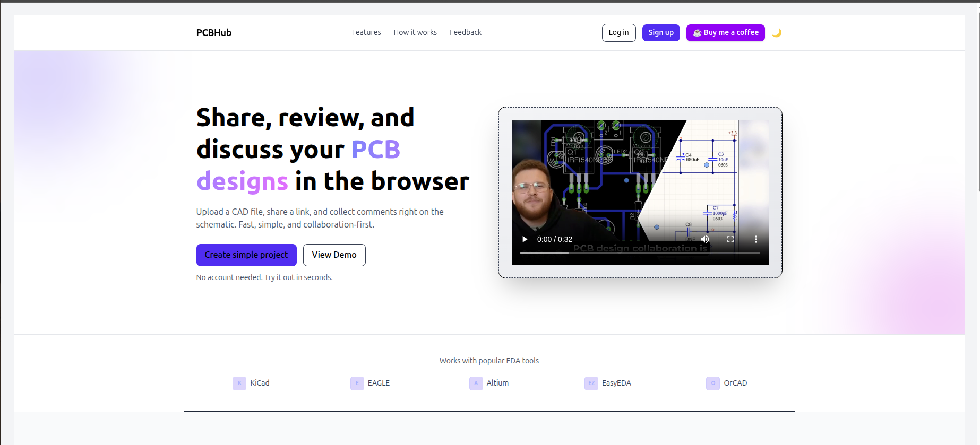
Task: Click the 'Upload a CAD file' description
Action: [320, 218]
